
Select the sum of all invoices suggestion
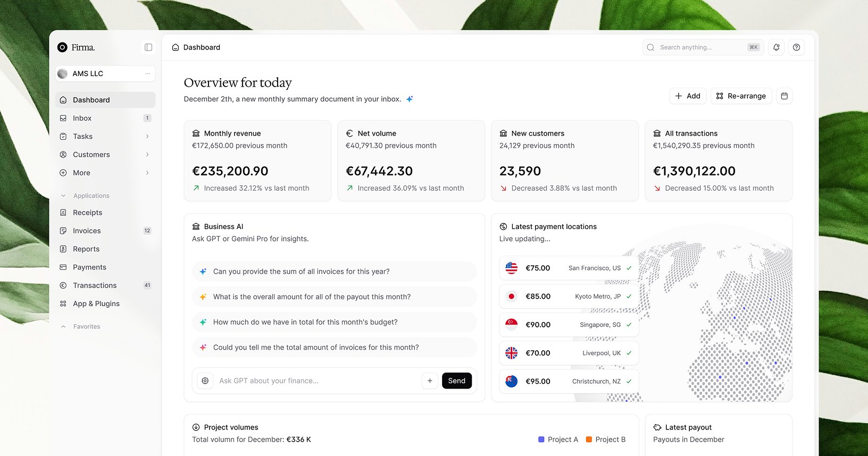tap(334, 272)
